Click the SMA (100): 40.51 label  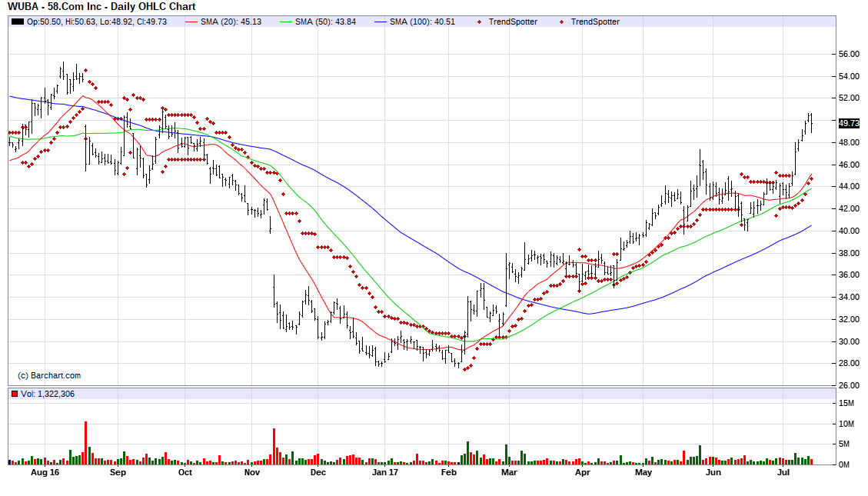(422, 22)
